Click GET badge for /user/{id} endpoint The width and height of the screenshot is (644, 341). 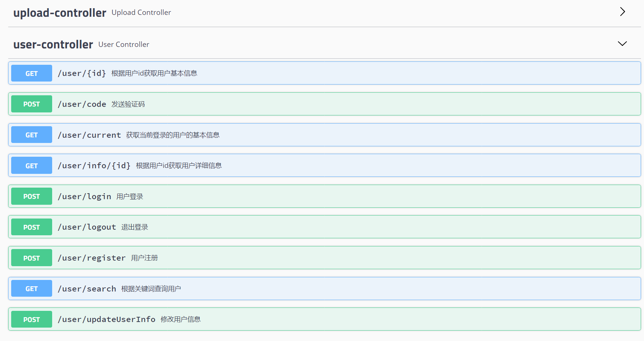click(32, 73)
